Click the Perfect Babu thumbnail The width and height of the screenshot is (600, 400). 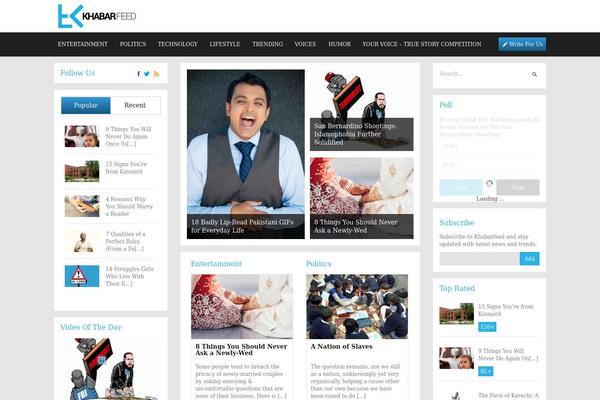coord(82,241)
